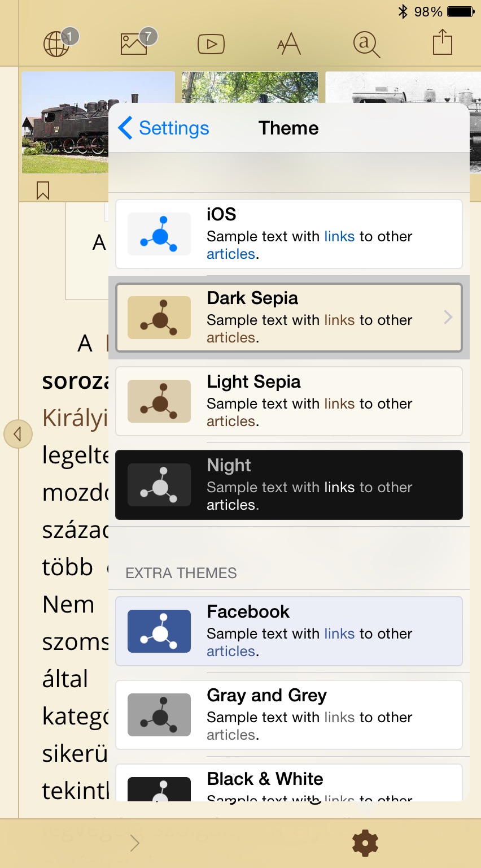Select the Light Sepia theme

[288, 401]
